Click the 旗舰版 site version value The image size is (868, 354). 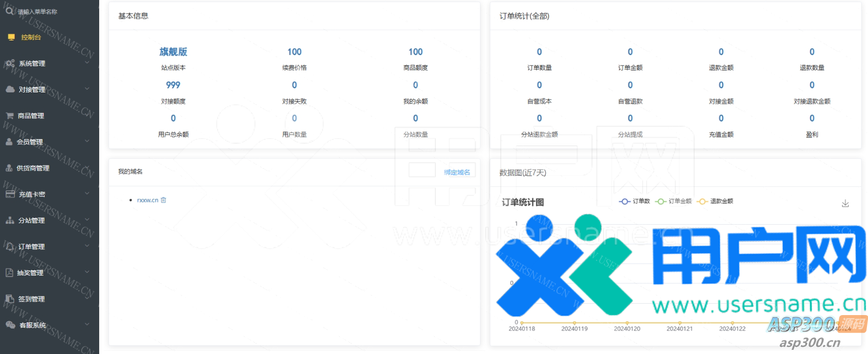click(173, 51)
